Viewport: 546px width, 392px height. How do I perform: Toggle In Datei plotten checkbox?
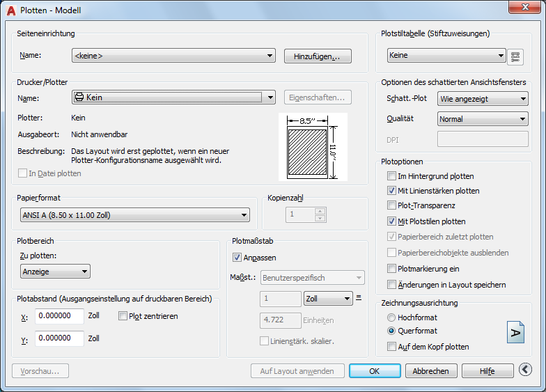[22, 173]
